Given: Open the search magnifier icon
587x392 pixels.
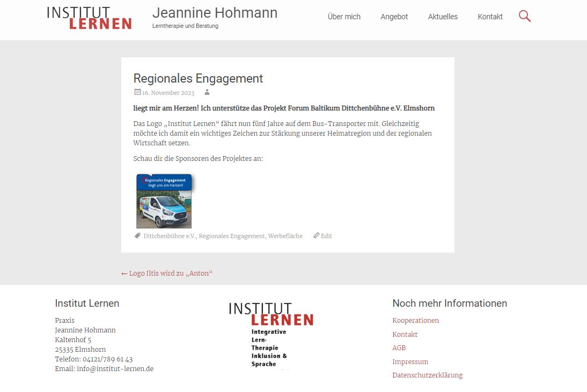Looking at the screenshot, I should (x=524, y=16).
